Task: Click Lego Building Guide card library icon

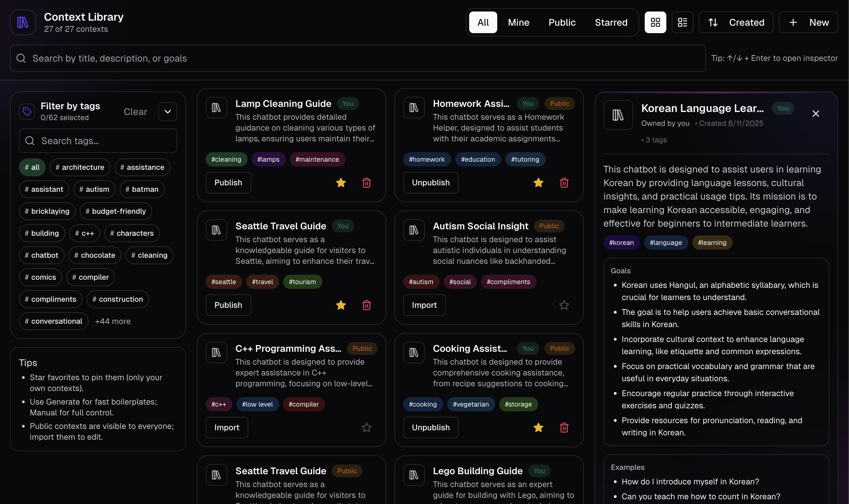Action: pyautogui.click(x=414, y=475)
